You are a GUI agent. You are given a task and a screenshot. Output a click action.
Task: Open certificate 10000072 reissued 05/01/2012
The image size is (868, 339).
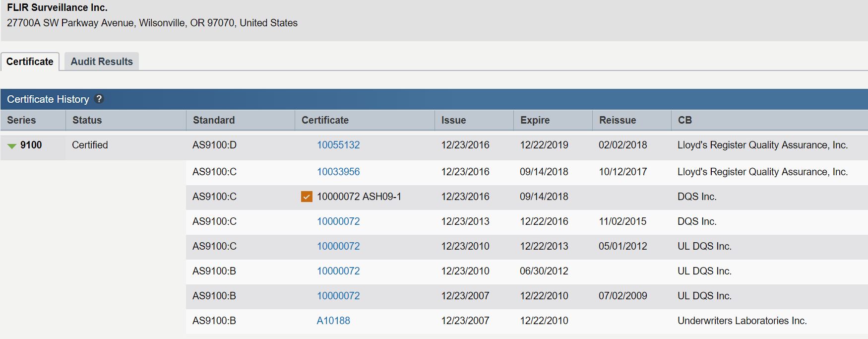(x=338, y=246)
